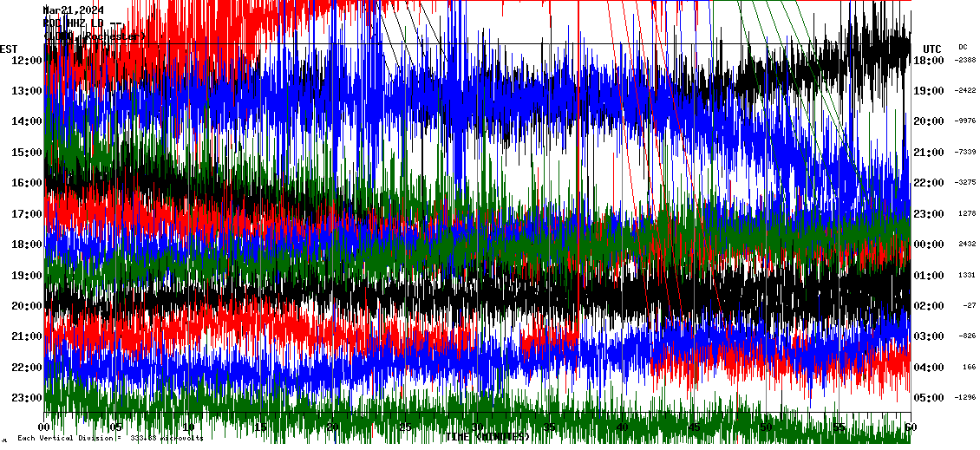Click the UTC timezone axis header
Screen dimensions: 980x450
931,49
